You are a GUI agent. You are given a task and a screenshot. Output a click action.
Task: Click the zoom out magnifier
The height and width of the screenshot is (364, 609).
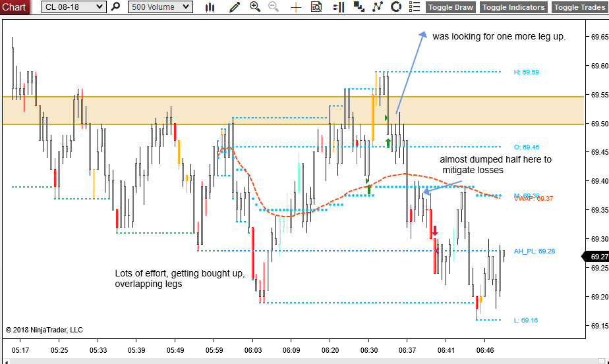coord(274,7)
